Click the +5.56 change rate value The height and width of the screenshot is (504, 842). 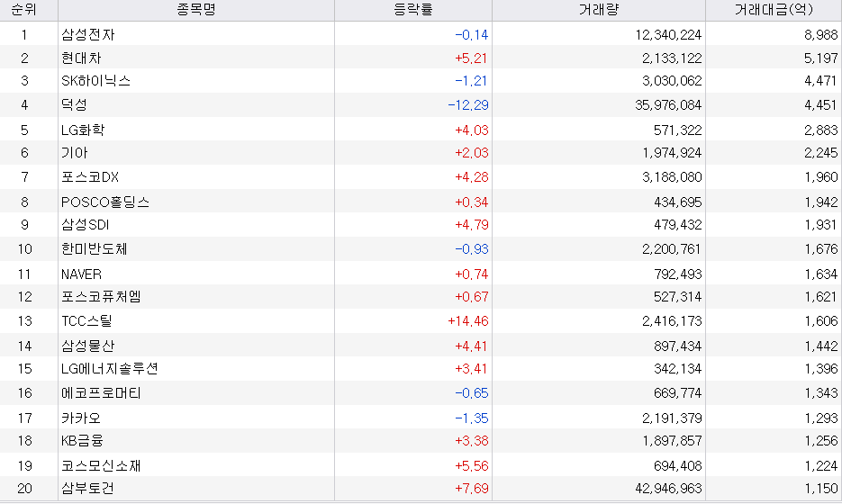472,466
